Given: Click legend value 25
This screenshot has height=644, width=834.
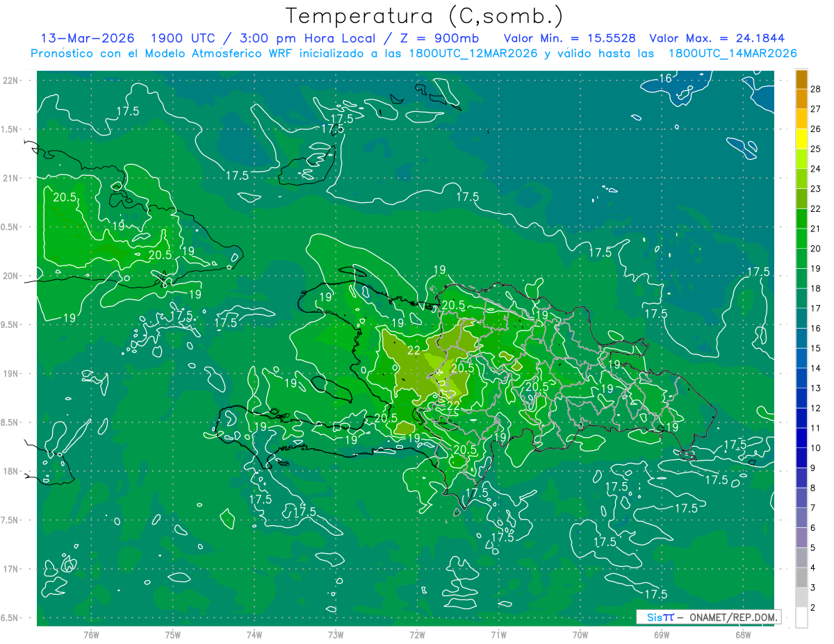Looking at the screenshot, I should point(816,149).
